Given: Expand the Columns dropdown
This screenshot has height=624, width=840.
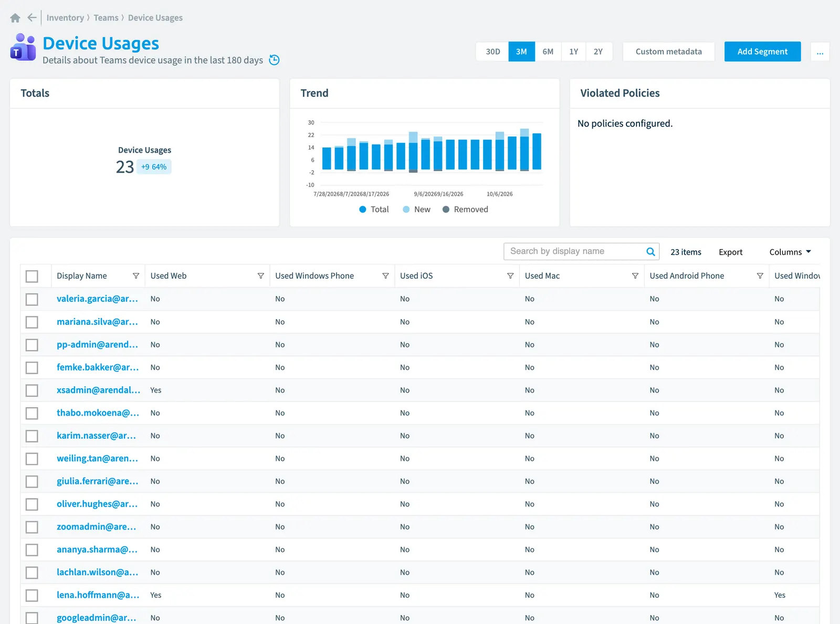Looking at the screenshot, I should click(x=790, y=252).
